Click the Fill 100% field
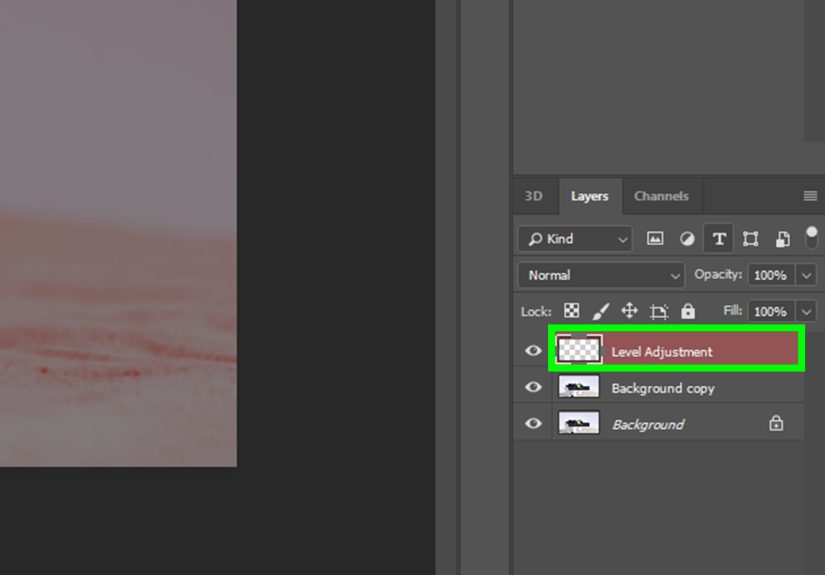The width and height of the screenshot is (825, 575). pyautogui.click(x=771, y=311)
